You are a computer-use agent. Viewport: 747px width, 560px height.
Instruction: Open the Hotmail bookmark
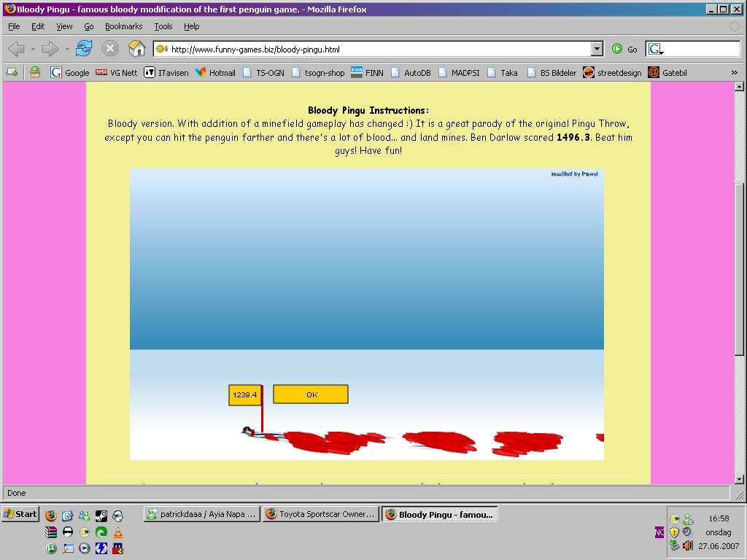pyautogui.click(x=215, y=72)
